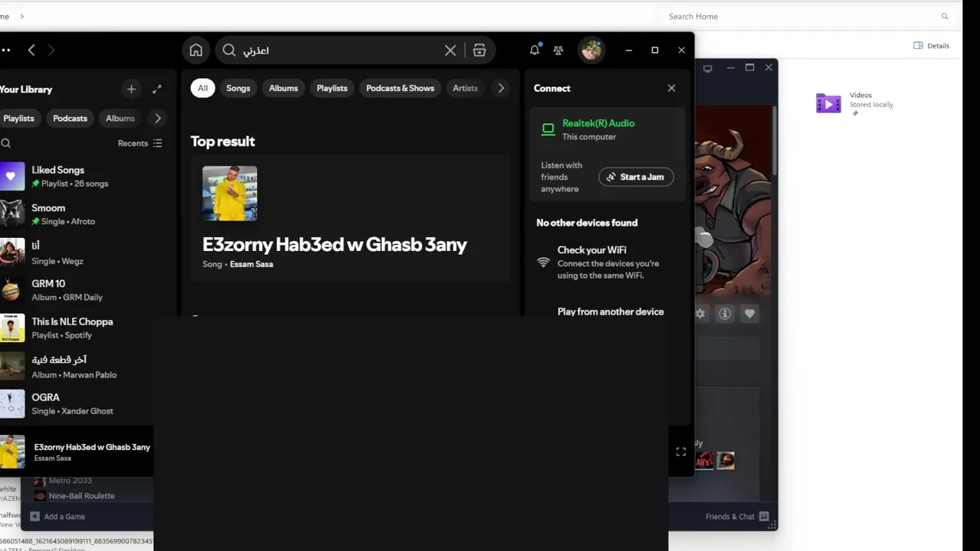Viewport: 980px width, 551px height.
Task: Open the Recents sort dropdown
Action: tap(140, 143)
